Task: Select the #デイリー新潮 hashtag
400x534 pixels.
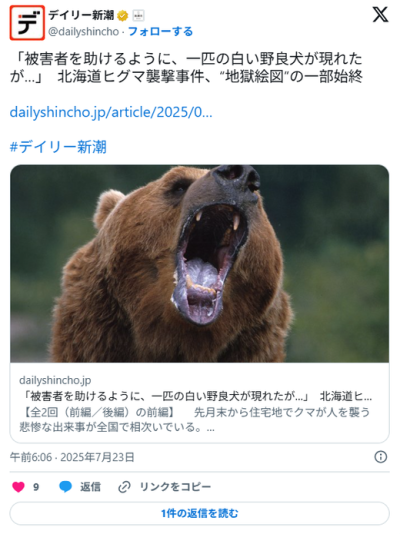Action: pos(58,147)
